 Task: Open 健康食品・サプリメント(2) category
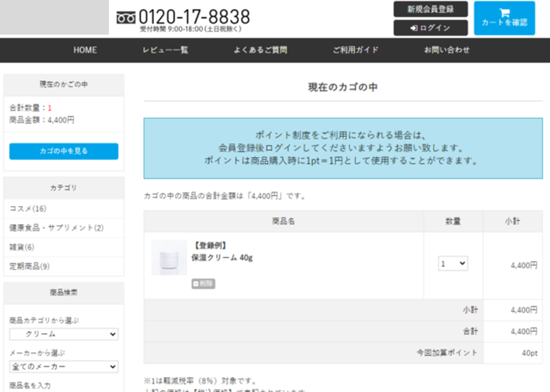point(56,228)
